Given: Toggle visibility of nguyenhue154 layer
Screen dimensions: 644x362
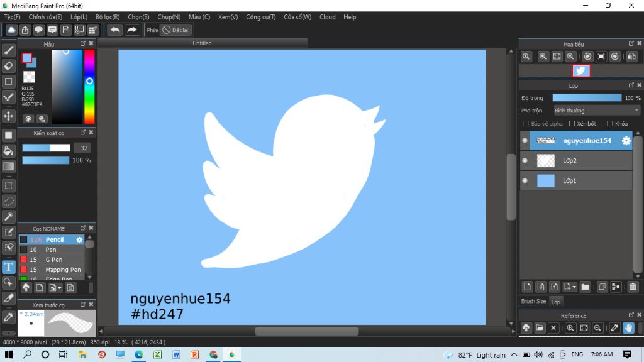Looking at the screenshot, I should 525,140.
